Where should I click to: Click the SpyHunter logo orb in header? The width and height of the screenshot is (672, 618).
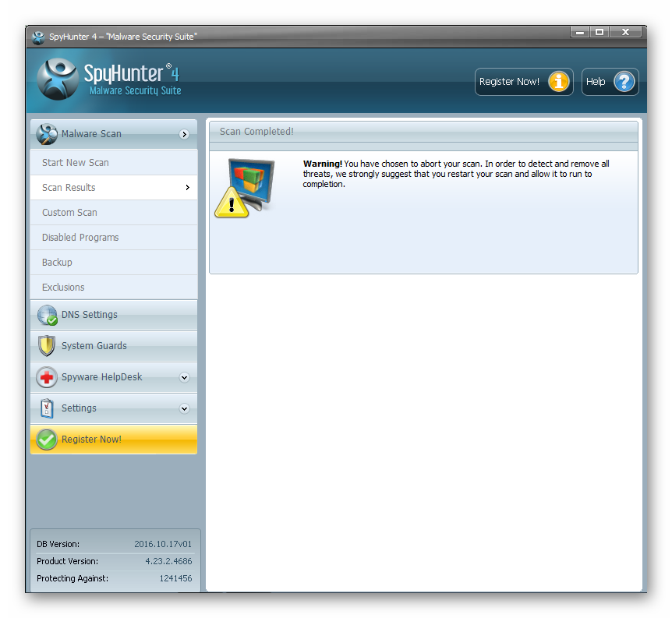[x=58, y=79]
